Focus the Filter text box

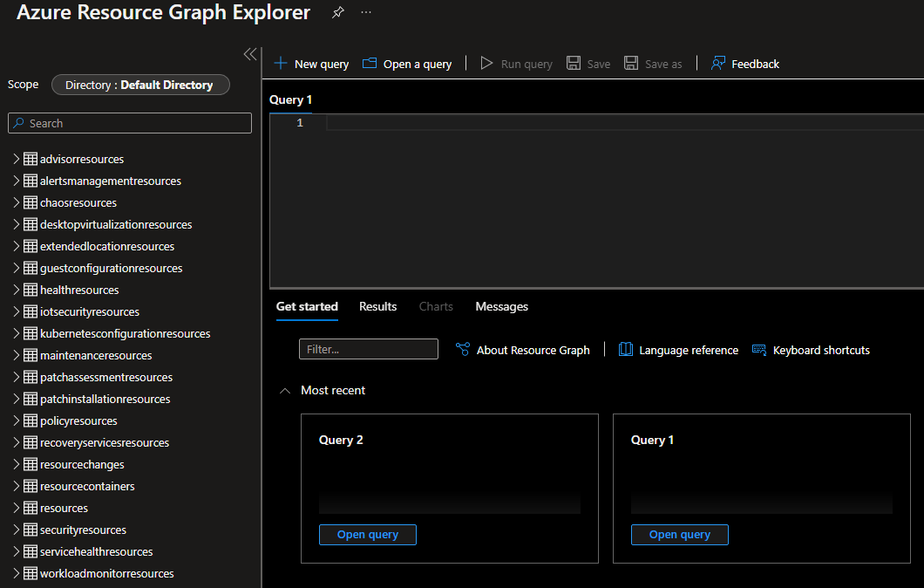pos(369,349)
